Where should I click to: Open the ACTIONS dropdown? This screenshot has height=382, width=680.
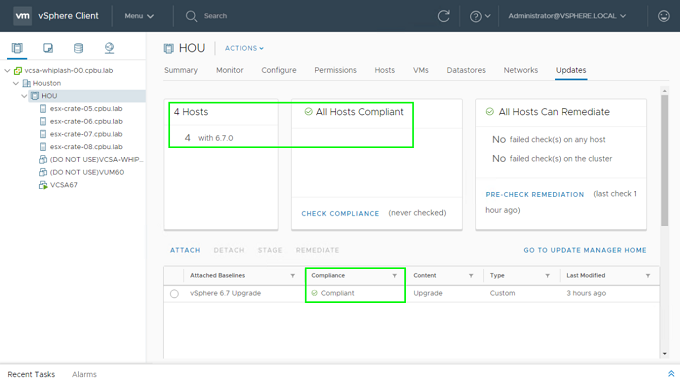pos(244,48)
